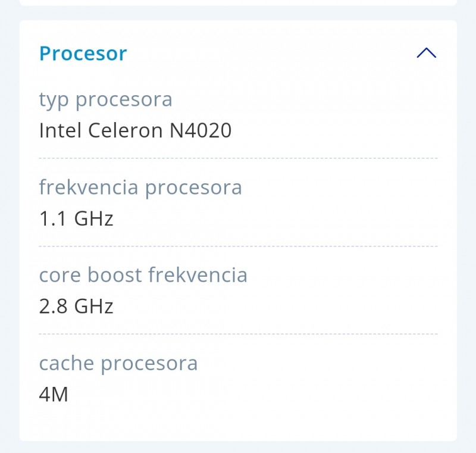Click the white card above the Procesor section
This screenshot has height=453, width=476.
point(238,2)
